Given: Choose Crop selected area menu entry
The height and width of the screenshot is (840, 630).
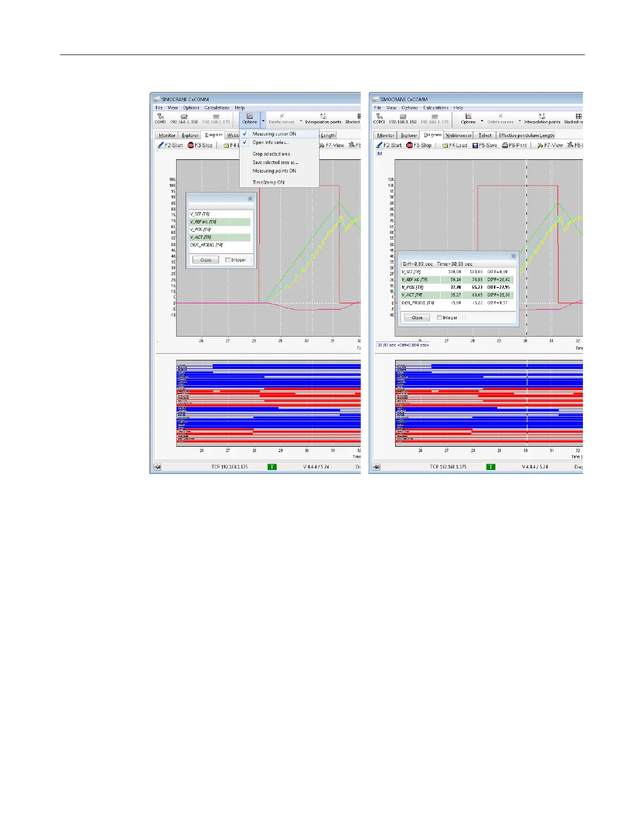Looking at the screenshot, I should (279, 154).
